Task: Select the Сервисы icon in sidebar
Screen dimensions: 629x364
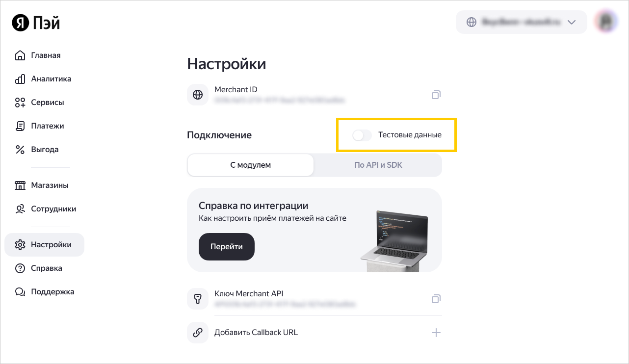Action: pos(20,102)
